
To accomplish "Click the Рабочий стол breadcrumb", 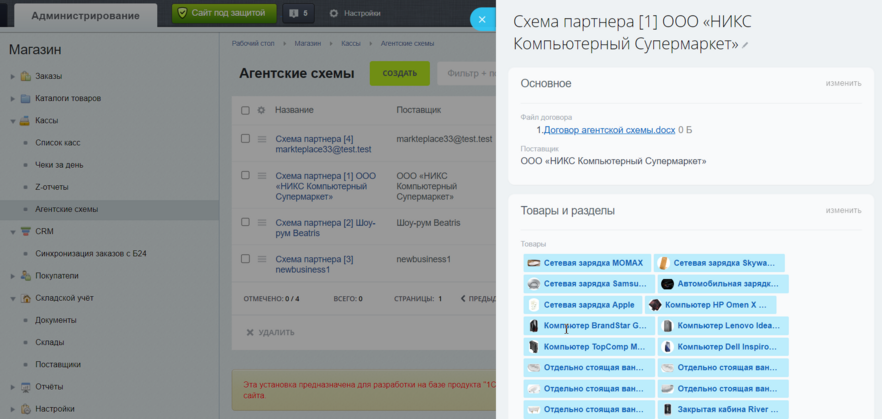I will (253, 43).
